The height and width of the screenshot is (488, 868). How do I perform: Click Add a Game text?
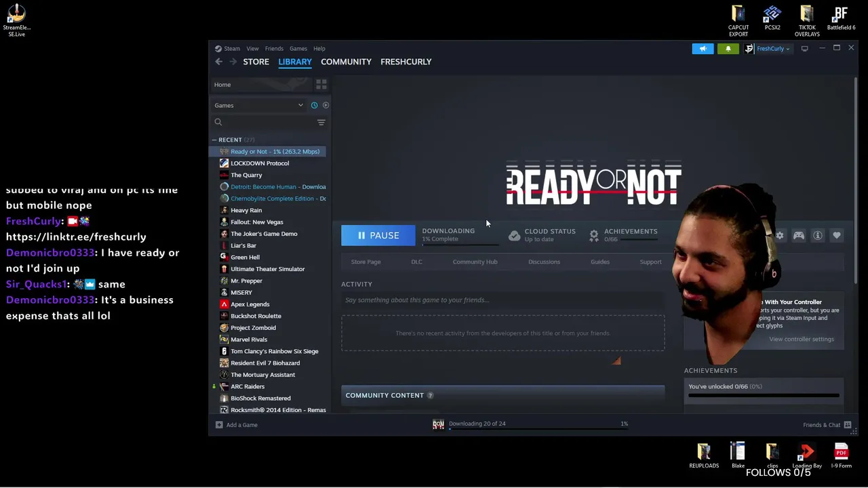point(242,425)
